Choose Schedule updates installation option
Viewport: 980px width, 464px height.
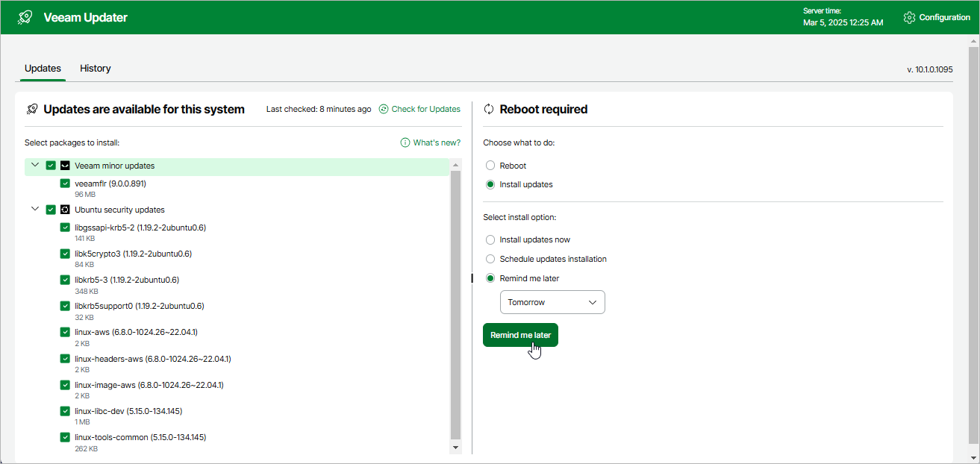(x=490, y=260)
